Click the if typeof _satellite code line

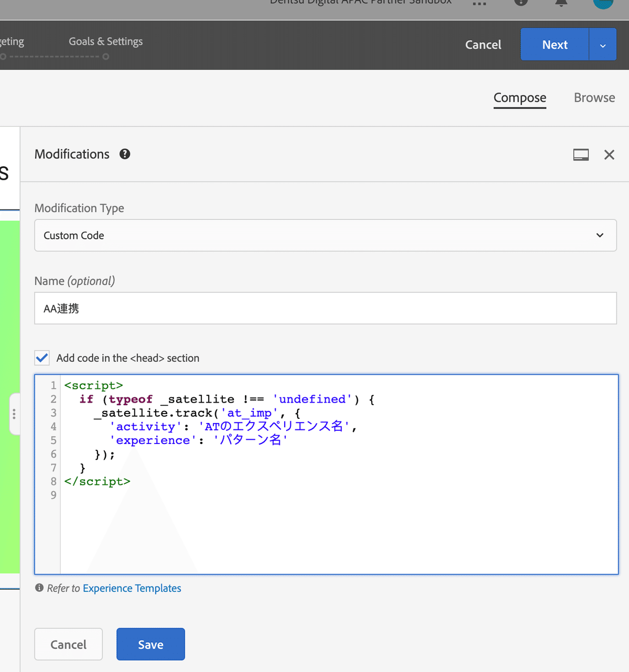(227, 399)
